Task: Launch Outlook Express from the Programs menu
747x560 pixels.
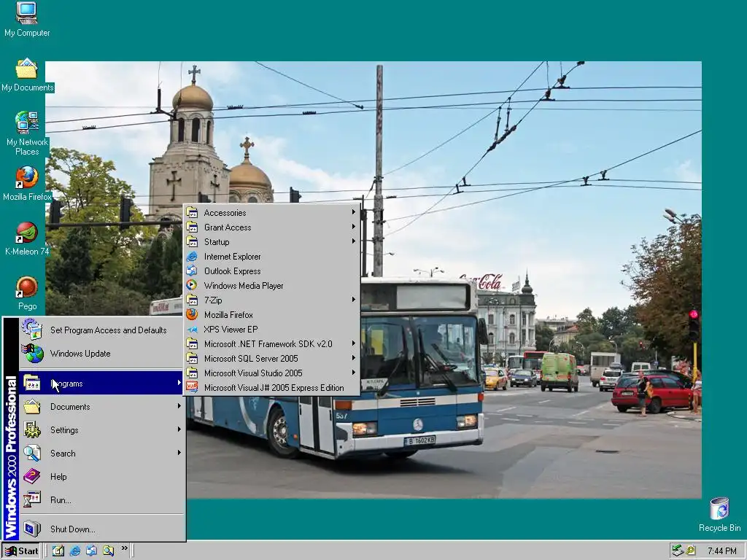Action: pyautogui.click(x=271, y=271)
